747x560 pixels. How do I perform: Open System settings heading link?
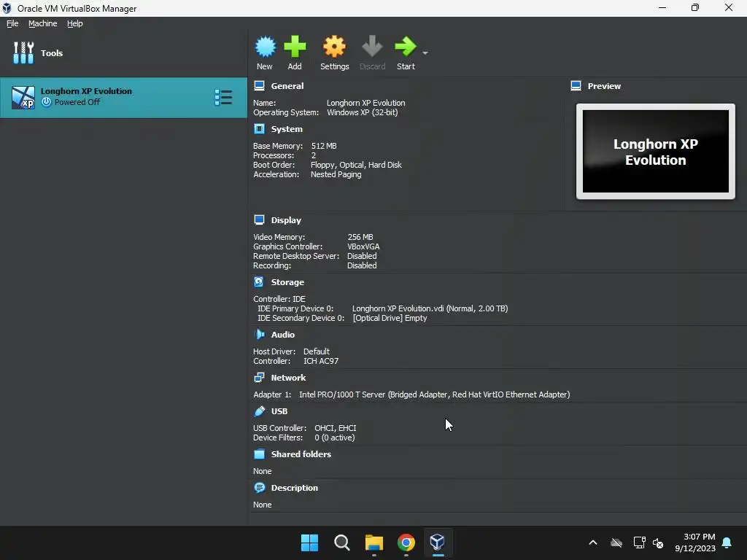[x=287, y=129]
